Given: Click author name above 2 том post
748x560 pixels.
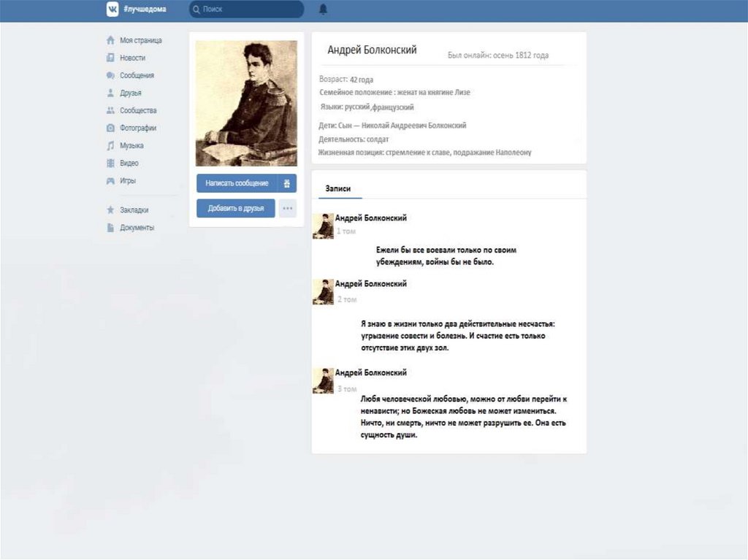Looking at the screenshot, I should [x=370, y=284].
